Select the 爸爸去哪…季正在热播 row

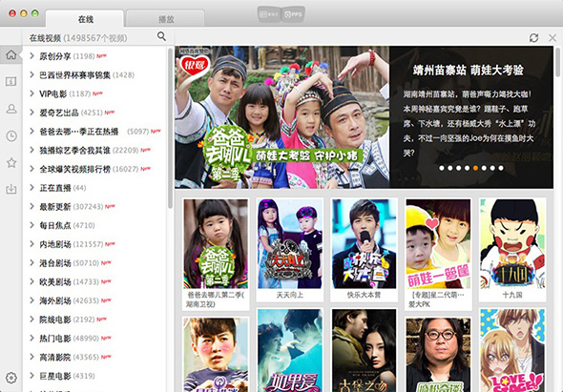[x=95, y=132]
